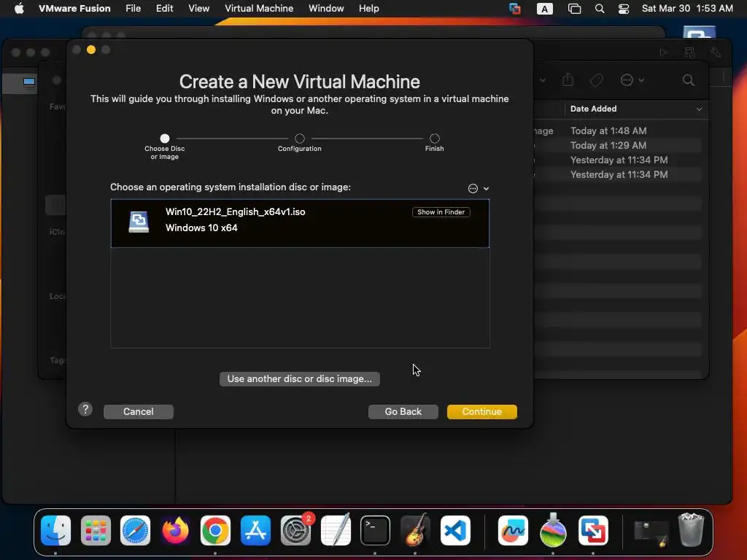The width and height of the screenshot is (747, 560).
Task: Open GarageBand from the Dock
Action: click(415, 530)
